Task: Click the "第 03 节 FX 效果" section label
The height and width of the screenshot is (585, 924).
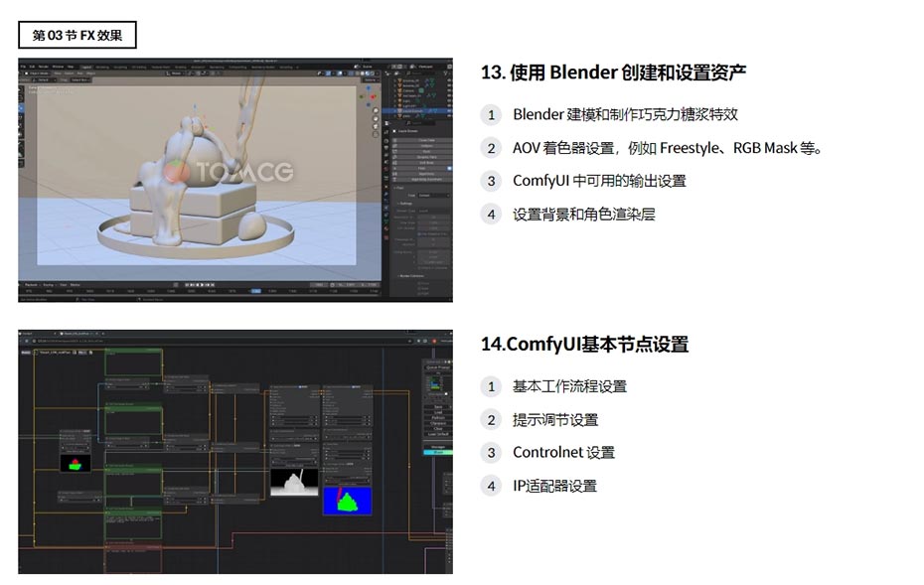Action: (77, 35)
